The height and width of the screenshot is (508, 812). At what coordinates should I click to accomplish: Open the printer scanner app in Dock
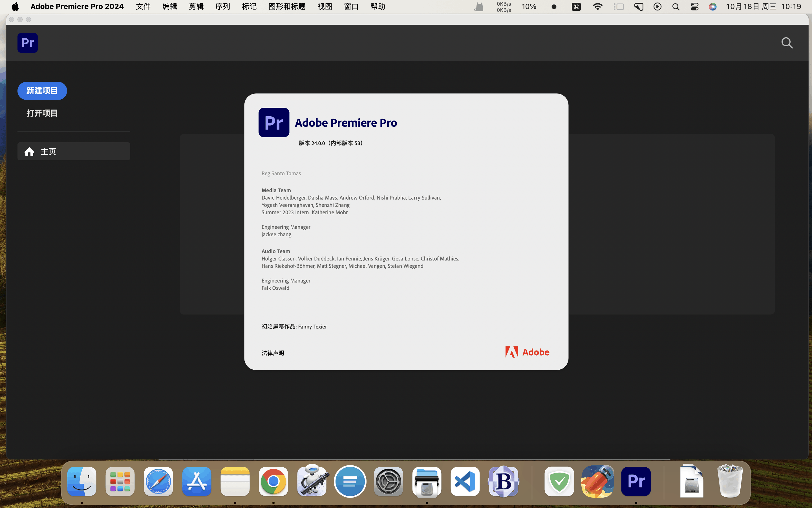click(427, 481)
